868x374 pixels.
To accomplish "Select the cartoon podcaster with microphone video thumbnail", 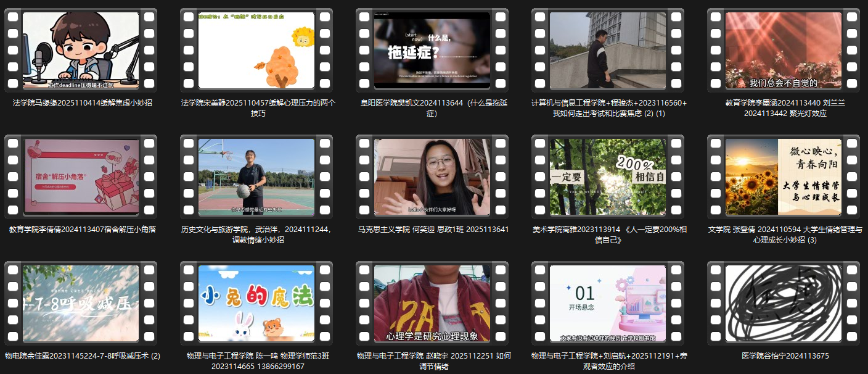I will (x=81, y=50).
